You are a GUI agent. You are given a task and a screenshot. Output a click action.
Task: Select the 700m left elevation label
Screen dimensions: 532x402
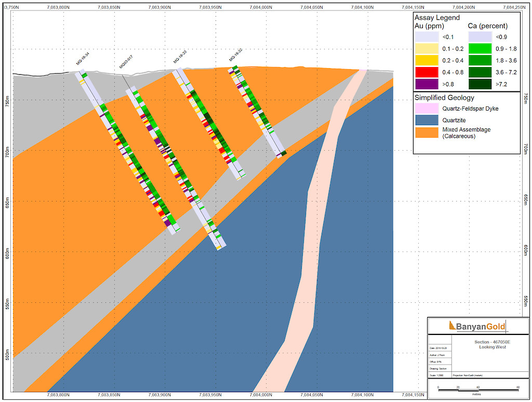(7, 152)
